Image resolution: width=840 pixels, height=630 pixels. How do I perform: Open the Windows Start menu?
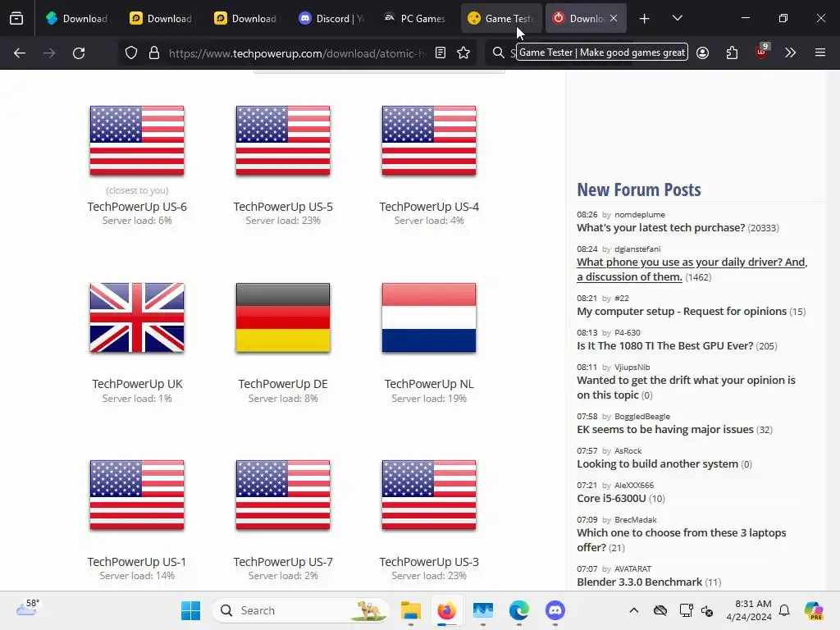[190, 610]
